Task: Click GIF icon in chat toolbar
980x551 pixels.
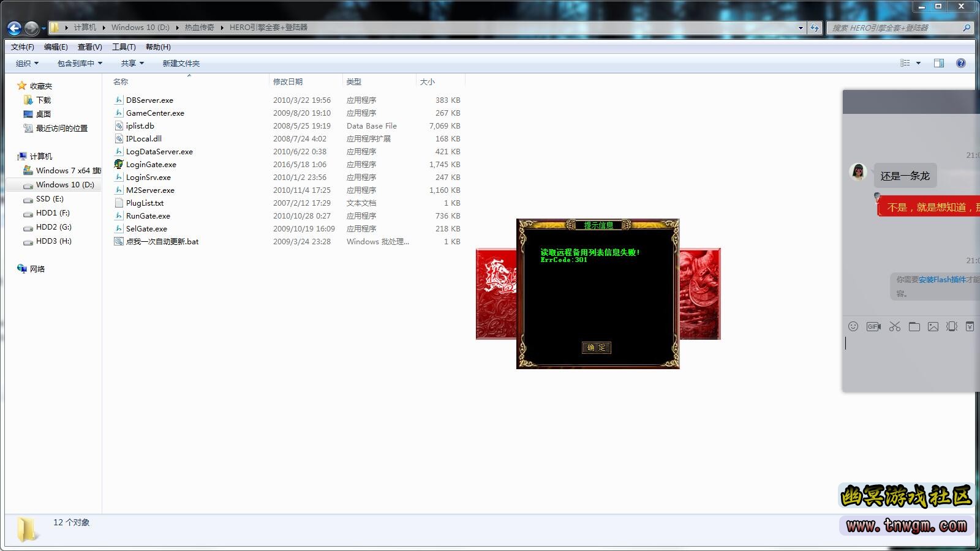Action: 873,326
